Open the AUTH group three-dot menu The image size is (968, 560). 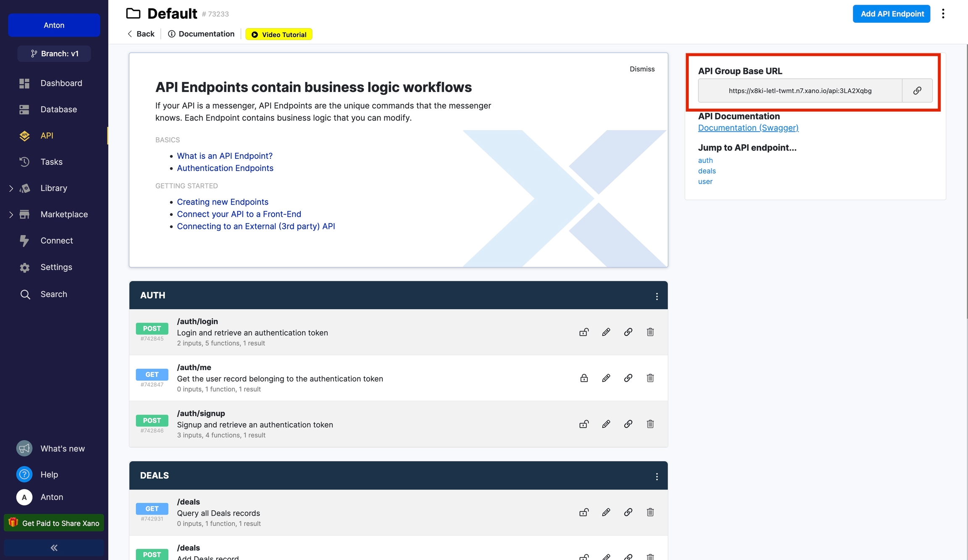(x=657, y=296)
